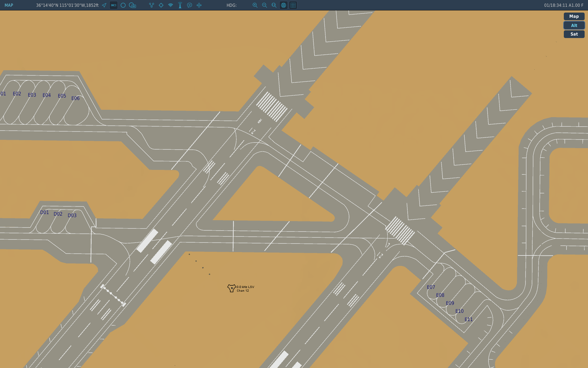Select the LSV TACAN beacon symbol

coord(232,288)
